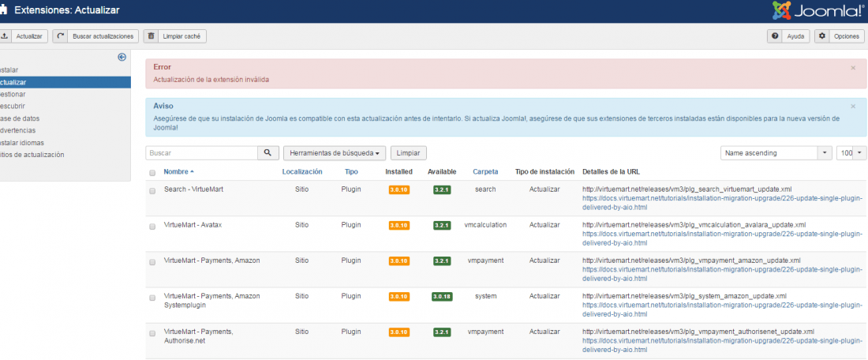
Task: Click the vmcalculation folder cell
Action: pyautogui.click(x=485, y=225)
